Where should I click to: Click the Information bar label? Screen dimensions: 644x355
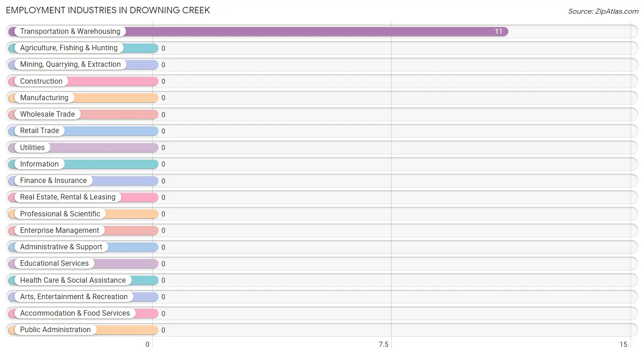39,164
